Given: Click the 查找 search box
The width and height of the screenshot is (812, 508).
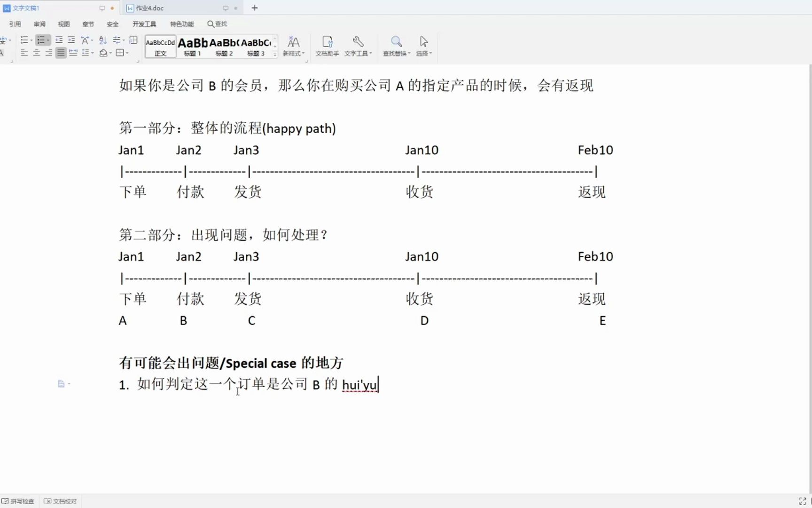Looking at the screenshot, I should click(x=217, y=24).
